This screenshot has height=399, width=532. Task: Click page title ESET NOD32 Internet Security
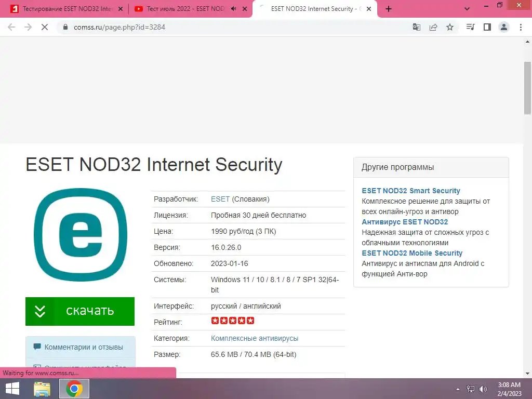(x=154, y=165)
